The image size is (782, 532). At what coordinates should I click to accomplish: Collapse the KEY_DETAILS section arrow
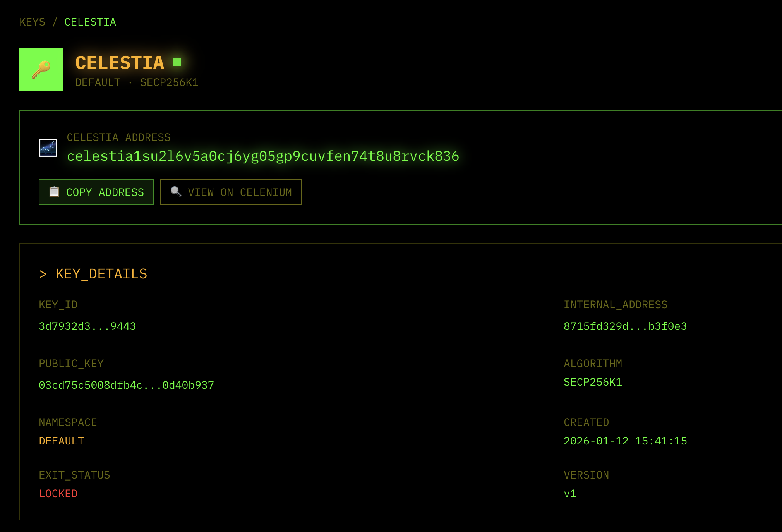point(43,274)
